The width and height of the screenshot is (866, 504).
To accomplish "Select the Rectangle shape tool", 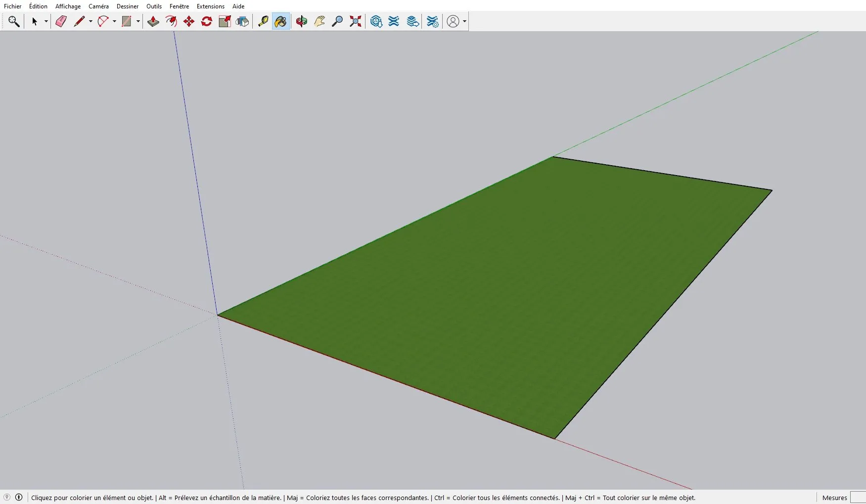I will pos(127,21).
